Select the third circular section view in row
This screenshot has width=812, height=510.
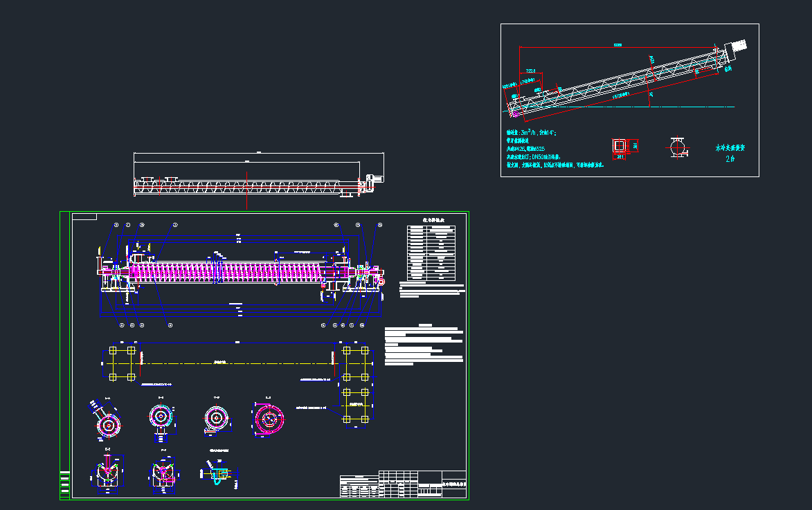tap(216, 418)
